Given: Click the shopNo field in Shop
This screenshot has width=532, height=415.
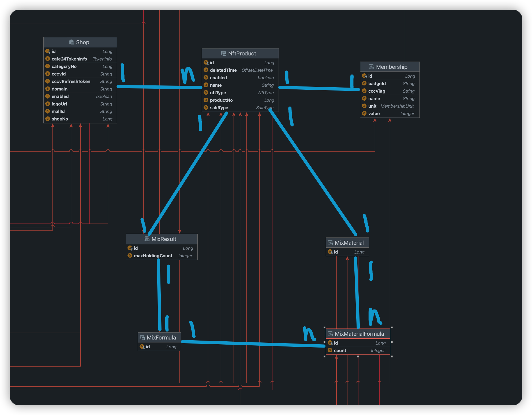Looking at the screenshot, I should point(80,119).
